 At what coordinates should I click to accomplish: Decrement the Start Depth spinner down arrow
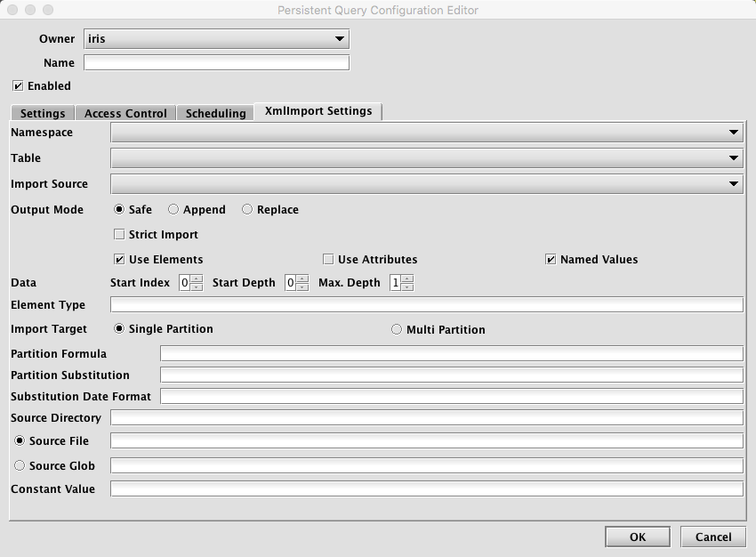[x=302, y=287]
